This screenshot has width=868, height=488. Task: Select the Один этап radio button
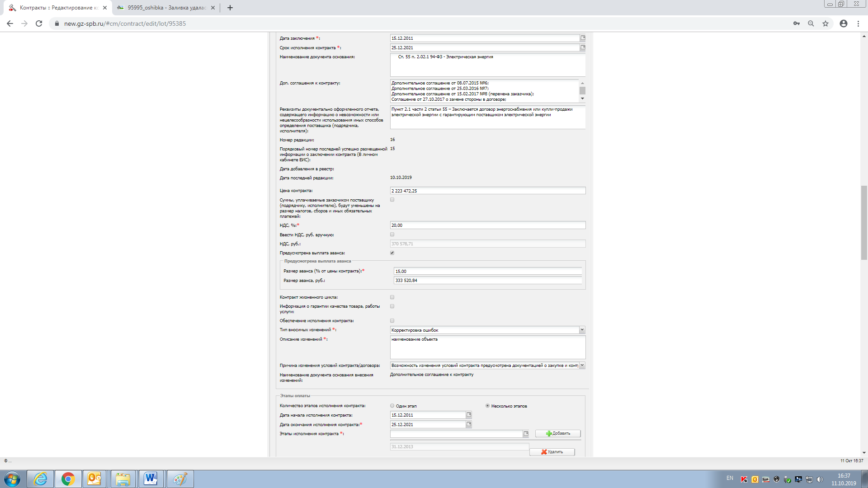392,406
